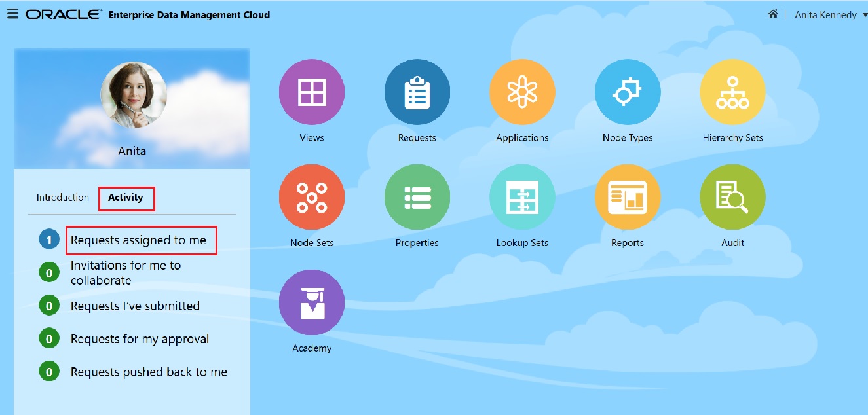The height and width of the screenshot is (415, 868).
Task: Switch to the Activity tab
Action: tap(126, 198)
